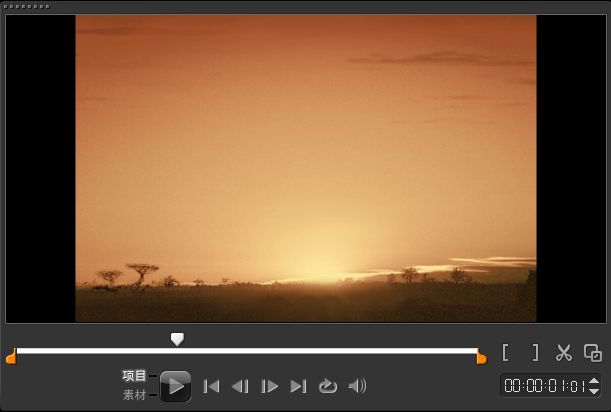Switch to 素材 (Clip) mode
The height and width of the screenshot is (412, 611).
(x=134, y=395)
